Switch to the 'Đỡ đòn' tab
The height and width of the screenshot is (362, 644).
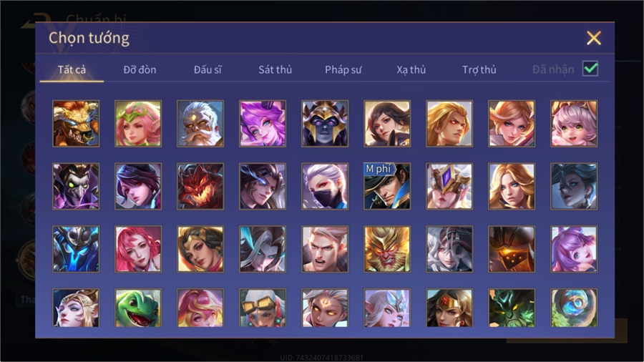[x=140, y=70]
